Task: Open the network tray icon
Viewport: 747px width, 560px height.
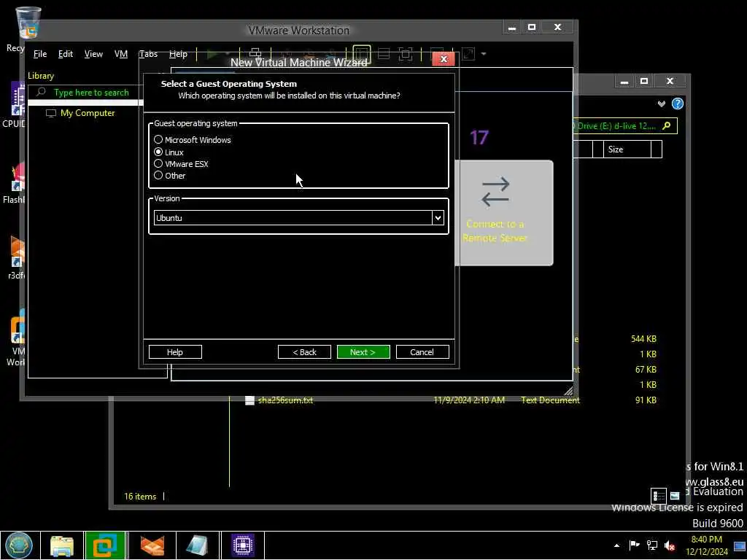Action: [x=652, y=545]
